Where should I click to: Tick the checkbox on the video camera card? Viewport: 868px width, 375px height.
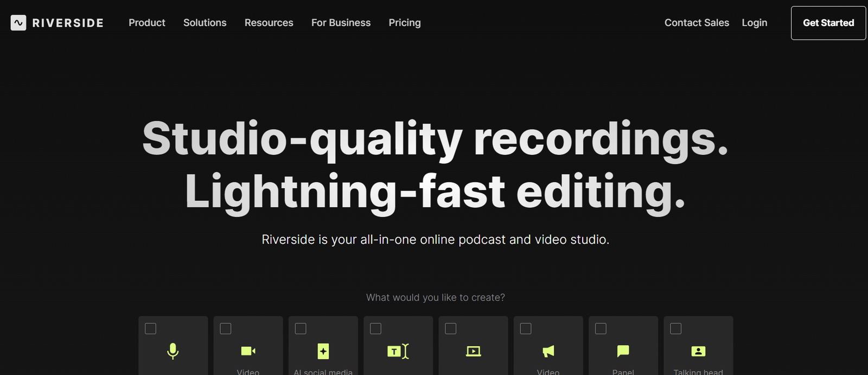pyautogui.click(x=226, y=328)
